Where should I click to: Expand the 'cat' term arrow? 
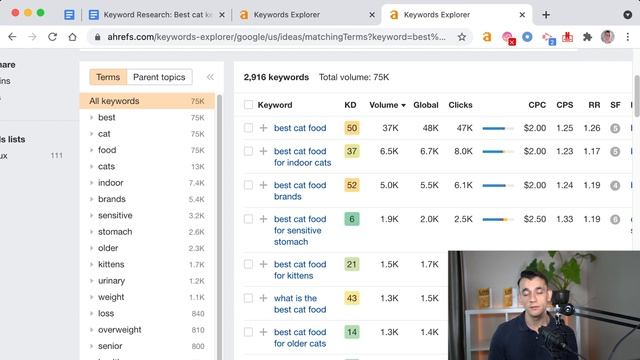coord(91,134)
